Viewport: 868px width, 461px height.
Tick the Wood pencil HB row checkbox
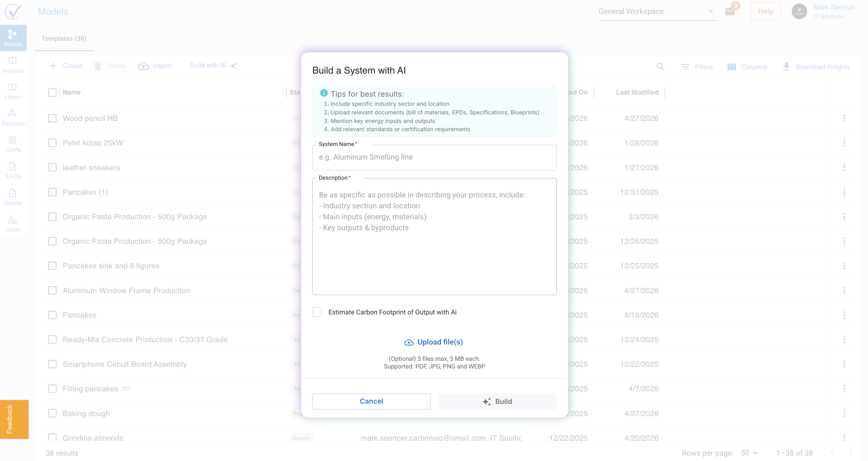[x=52, y=118]
